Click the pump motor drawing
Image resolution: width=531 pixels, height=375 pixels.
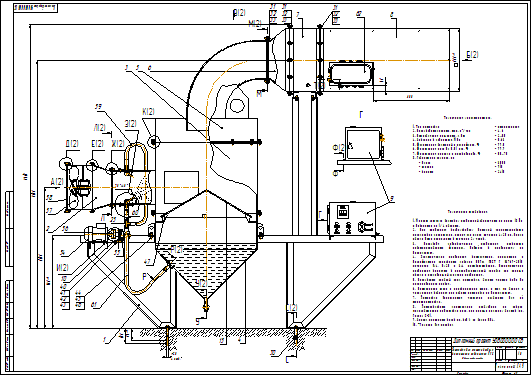[96, 234]
